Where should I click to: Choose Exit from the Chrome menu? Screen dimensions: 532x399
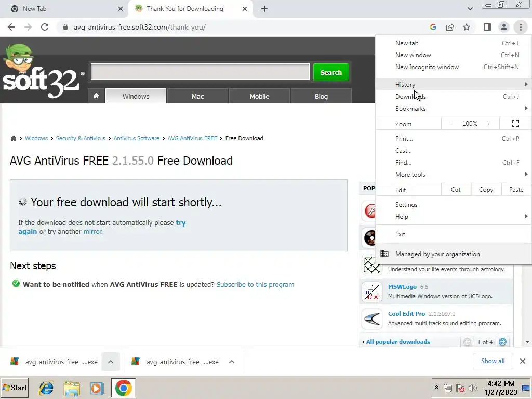pos(453,234)
